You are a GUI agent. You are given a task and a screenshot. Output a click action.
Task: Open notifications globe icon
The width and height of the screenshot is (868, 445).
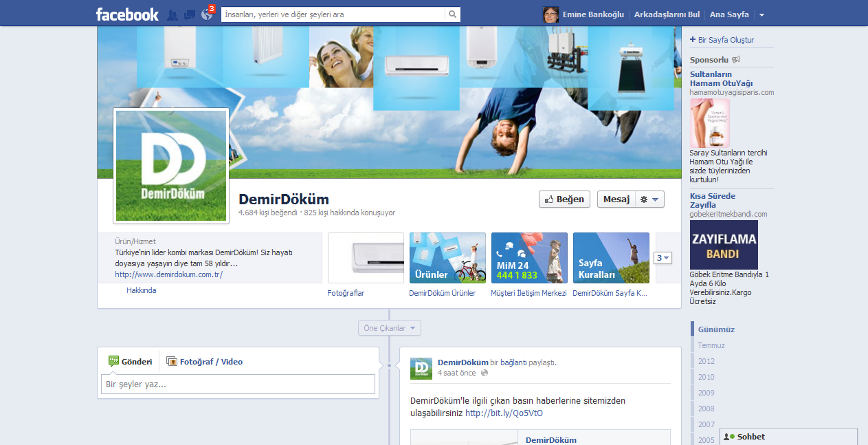[x=207, y=14]
